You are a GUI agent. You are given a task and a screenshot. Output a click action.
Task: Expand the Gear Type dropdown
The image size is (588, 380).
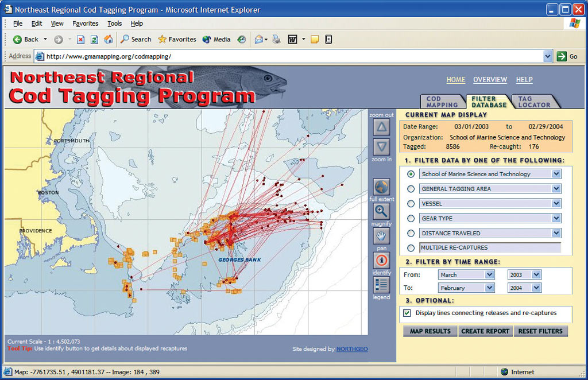point(556,218)
